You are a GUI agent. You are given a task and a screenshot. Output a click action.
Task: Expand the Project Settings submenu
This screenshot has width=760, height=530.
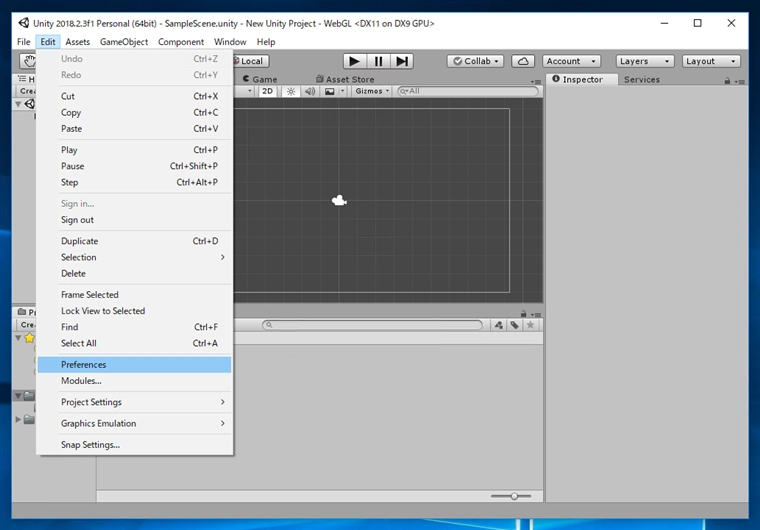(x=134, y=402)
